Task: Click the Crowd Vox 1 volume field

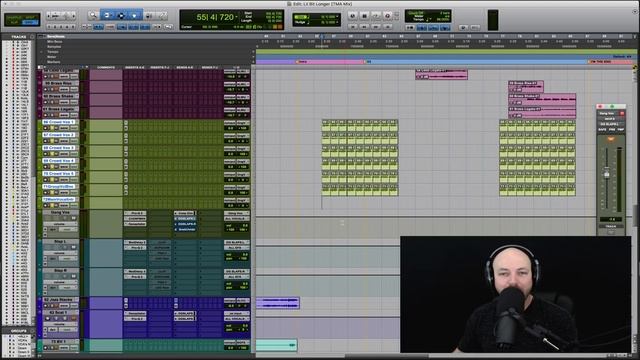Action: [x=230, y=128]
